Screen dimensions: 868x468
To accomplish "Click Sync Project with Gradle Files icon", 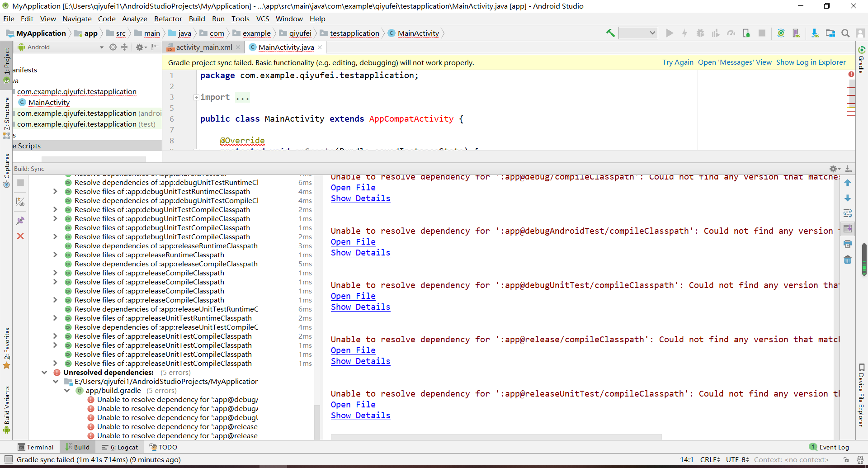I will point(781,33).
